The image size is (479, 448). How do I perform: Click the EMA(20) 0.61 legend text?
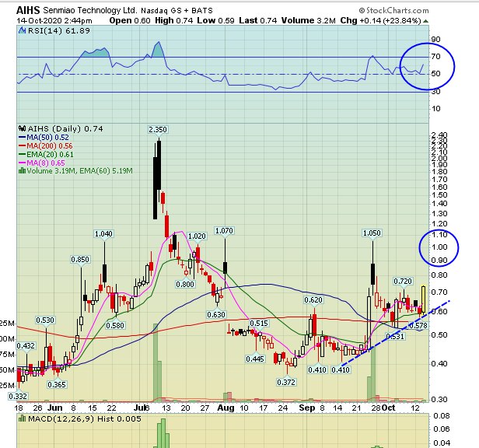50,154
